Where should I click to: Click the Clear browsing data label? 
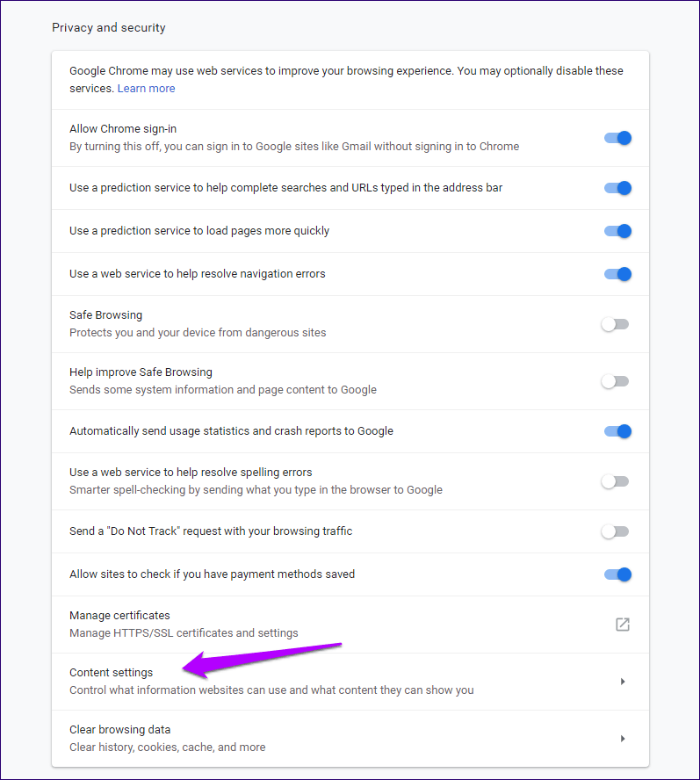tap(120, 730)
